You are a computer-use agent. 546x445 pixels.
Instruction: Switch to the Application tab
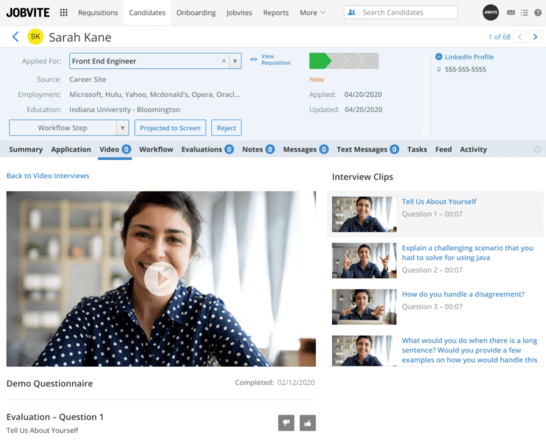click(x=71, y=149)
